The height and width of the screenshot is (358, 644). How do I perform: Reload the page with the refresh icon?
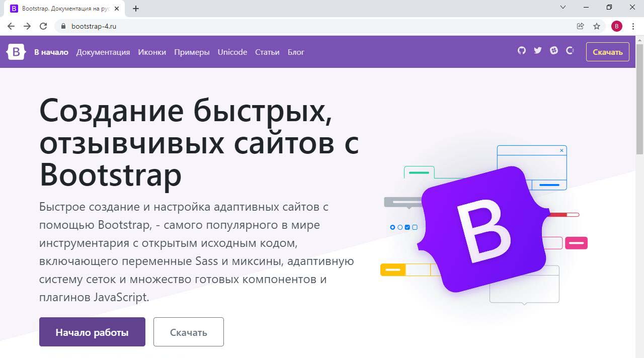[x=43, y=26]
